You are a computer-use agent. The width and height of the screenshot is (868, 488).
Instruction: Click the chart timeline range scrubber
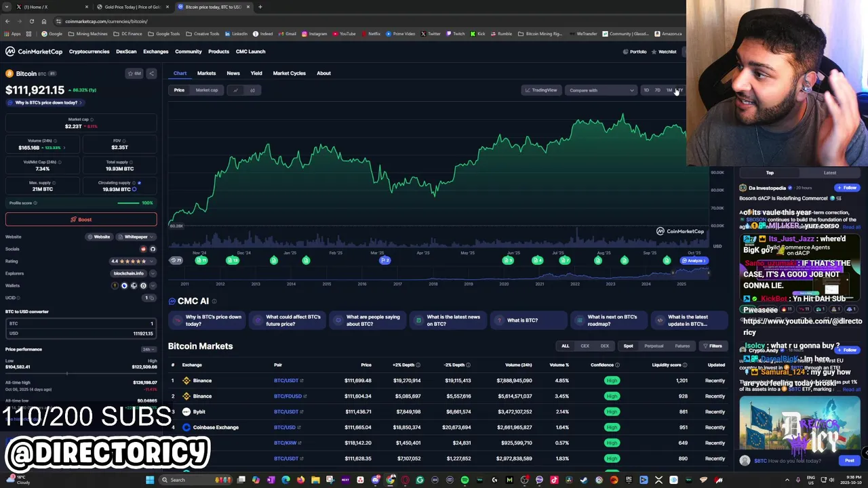439,273
